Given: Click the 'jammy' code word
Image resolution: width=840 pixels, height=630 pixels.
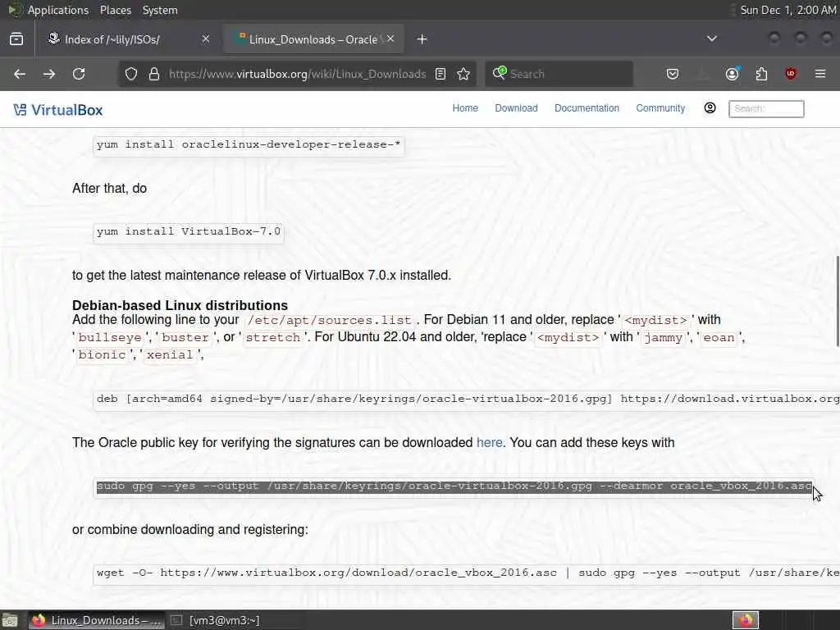Looking at the screenshot, I should coord(663,337).
